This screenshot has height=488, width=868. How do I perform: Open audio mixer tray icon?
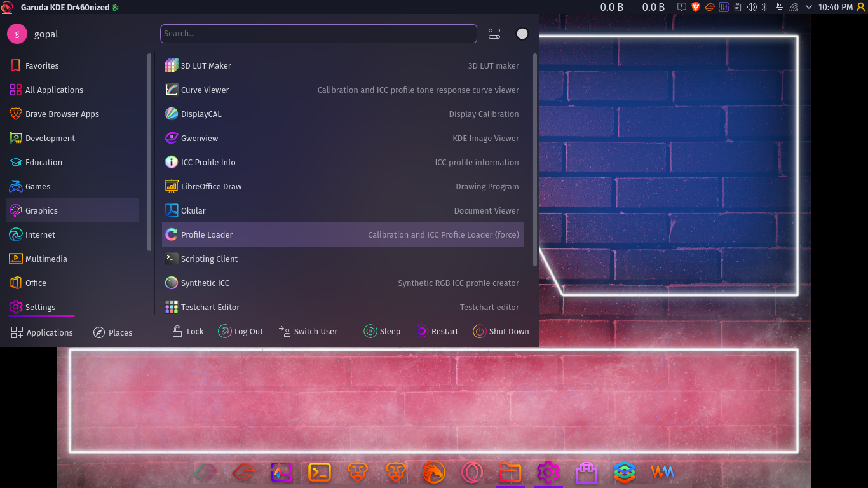coord(724,7)
